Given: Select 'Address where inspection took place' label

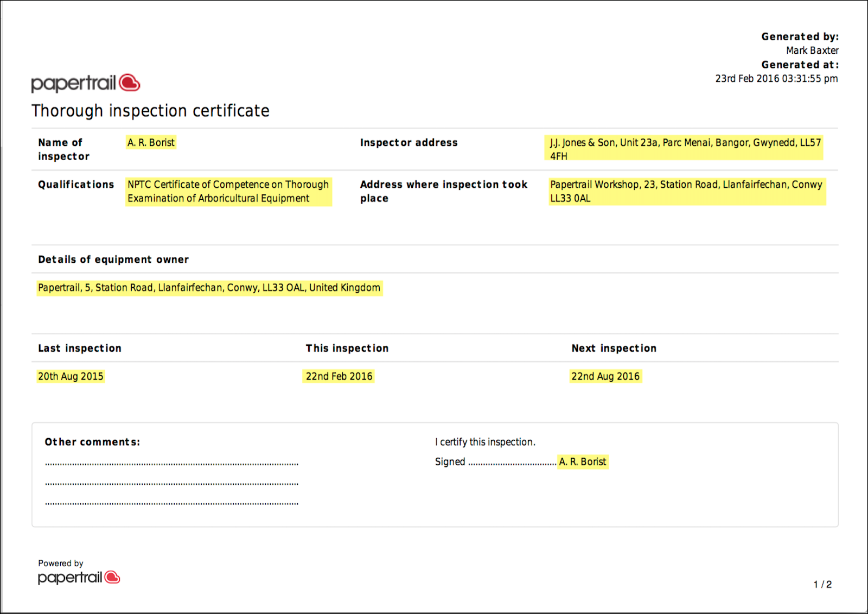Looking at the screenshot, I should [x=444, y=191].
